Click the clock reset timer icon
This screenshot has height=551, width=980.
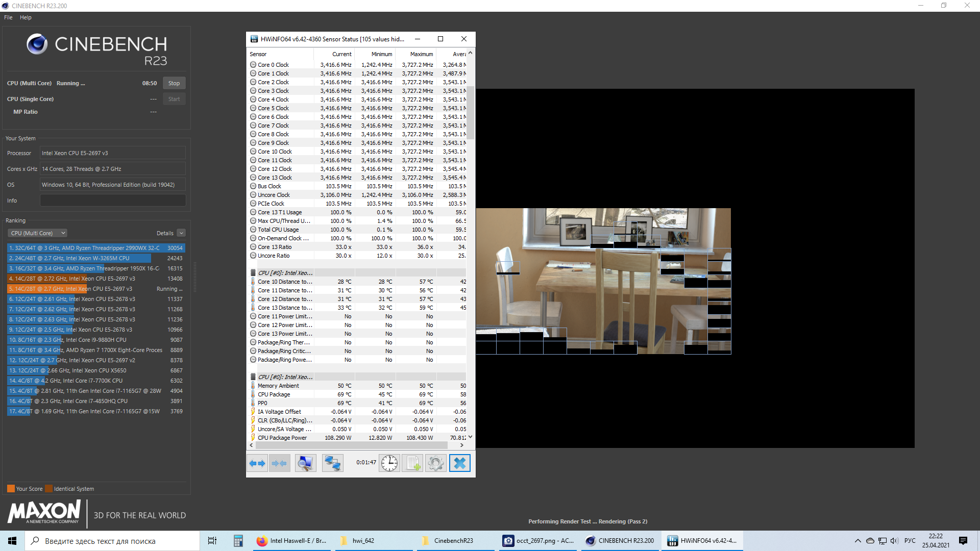pyautogui.click(x=389, y=463)
